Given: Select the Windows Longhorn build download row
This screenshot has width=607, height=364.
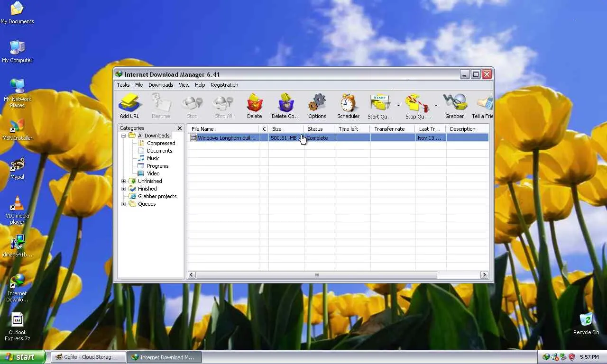Looking at the screenshot, I should click(338, 137).
